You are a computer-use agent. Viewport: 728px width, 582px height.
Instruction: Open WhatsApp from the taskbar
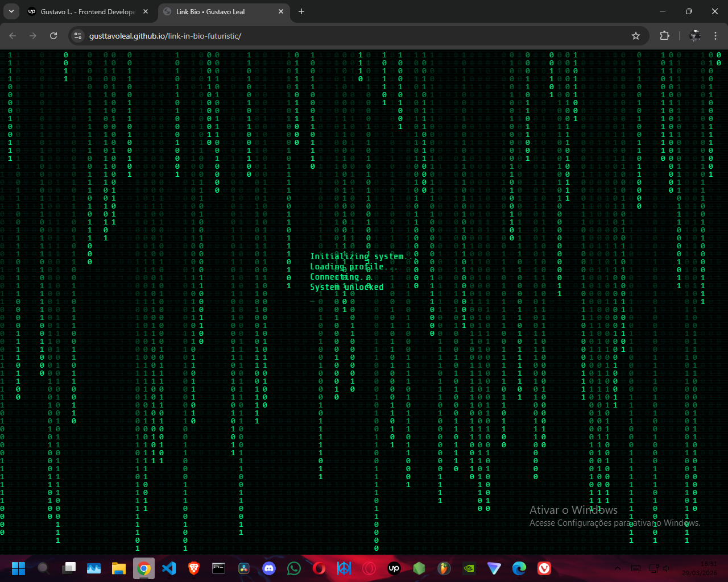pos(294,568)
